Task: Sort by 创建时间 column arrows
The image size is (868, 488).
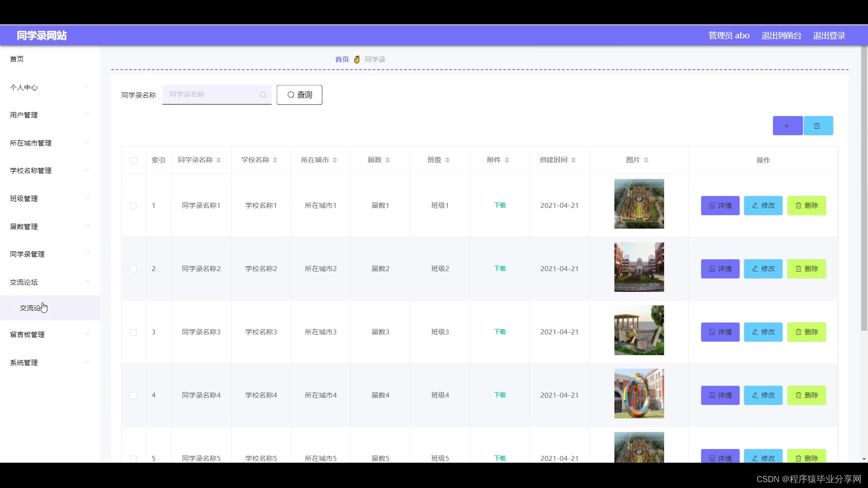Action: pos(574,160)
